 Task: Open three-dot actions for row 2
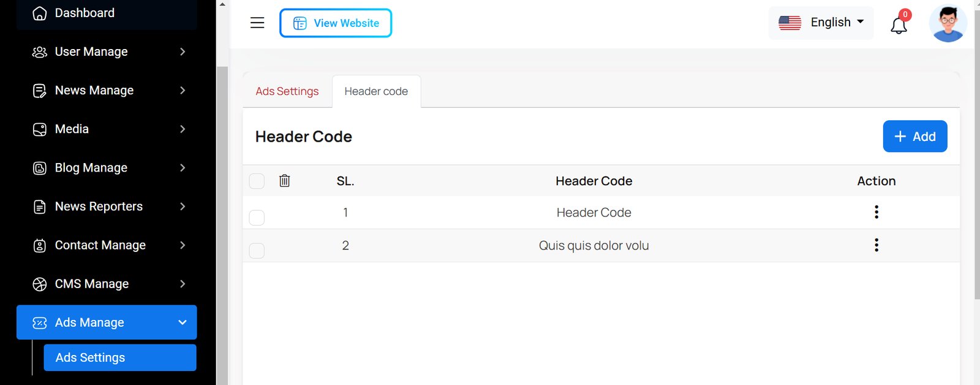click(x=876, y=245)
